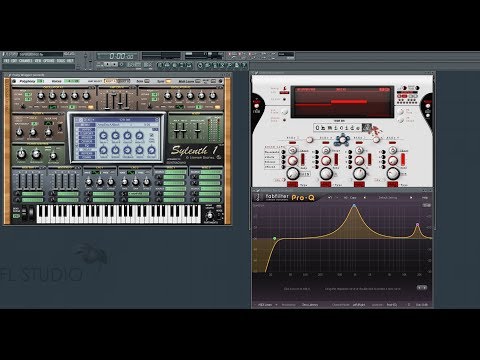
Task: Click the FL Studio play button
Action: (x=106, y=64)
